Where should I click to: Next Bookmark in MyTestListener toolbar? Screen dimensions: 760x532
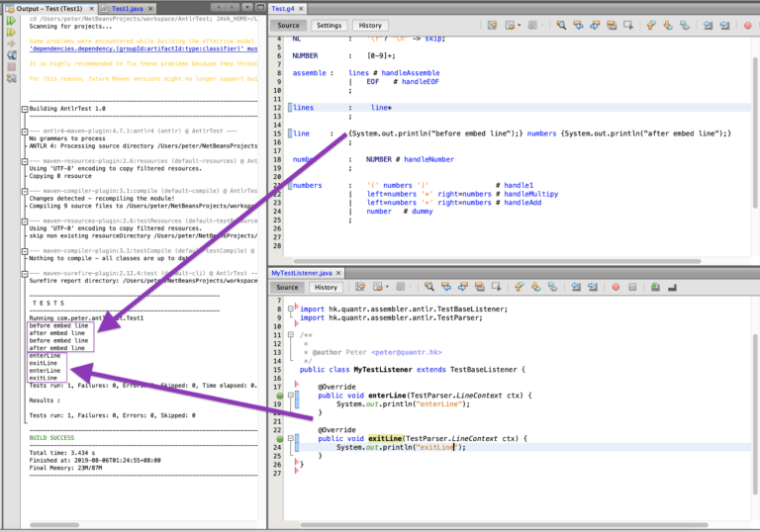pyautogui.click(x=535, y=287)
